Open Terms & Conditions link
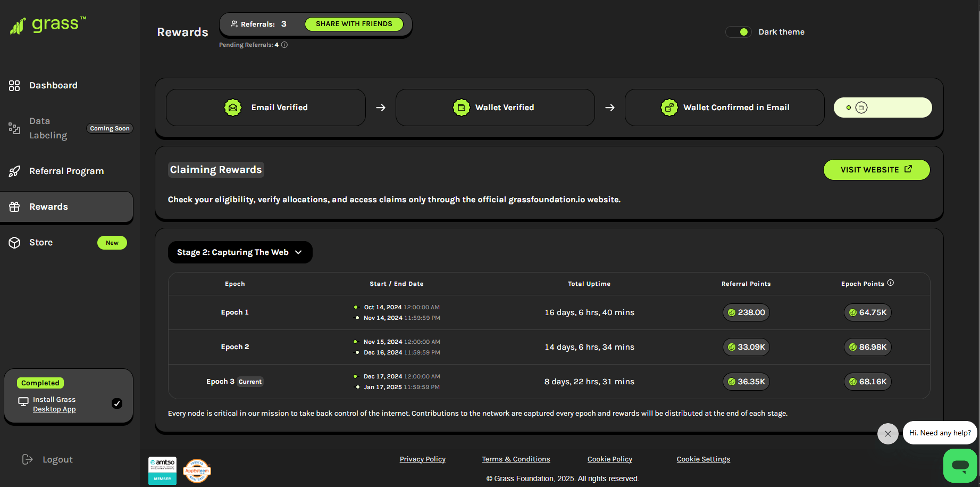This screenshot has height=487, width=980. [x=516, y=459]
